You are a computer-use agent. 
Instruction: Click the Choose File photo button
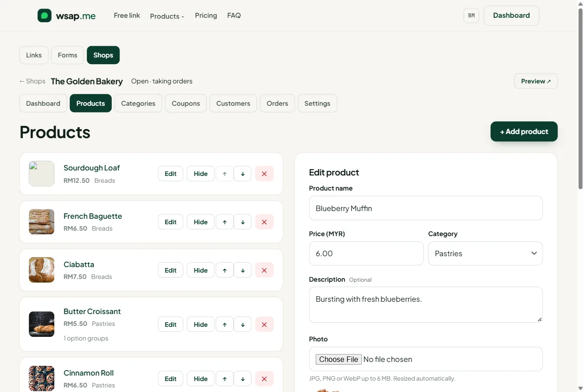click(x=339, y=359)
